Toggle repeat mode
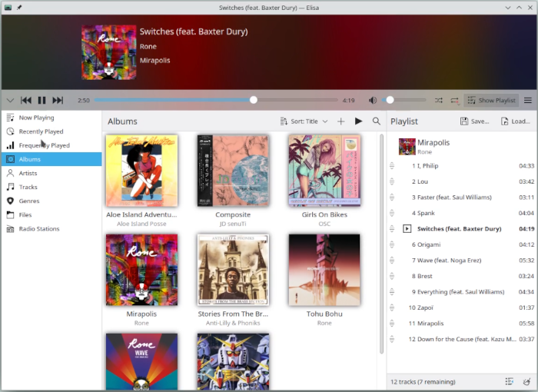The width and height of the screenshot is (538, 392). click(455, 100)
